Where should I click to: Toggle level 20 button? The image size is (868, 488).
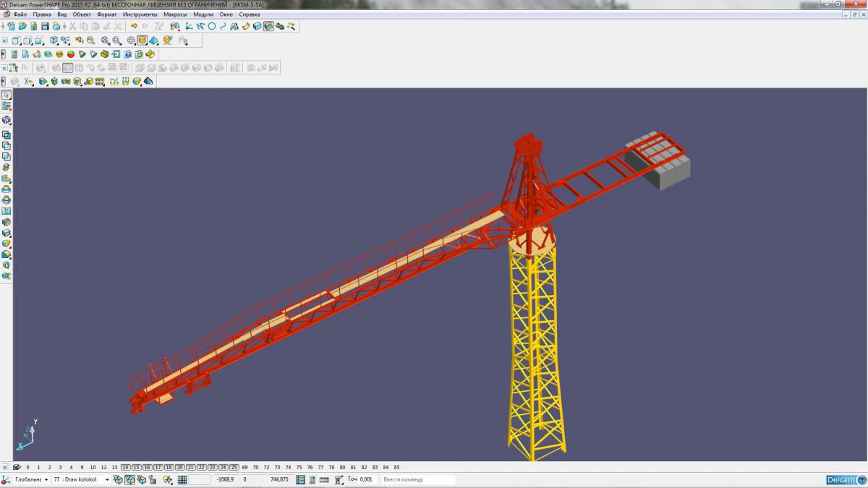[179, 467]
